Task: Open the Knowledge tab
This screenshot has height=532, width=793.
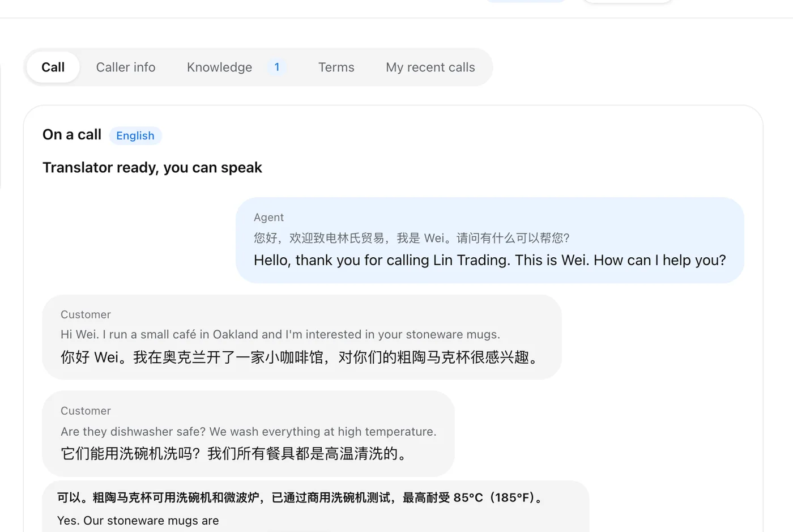Action: click(219, 67)
